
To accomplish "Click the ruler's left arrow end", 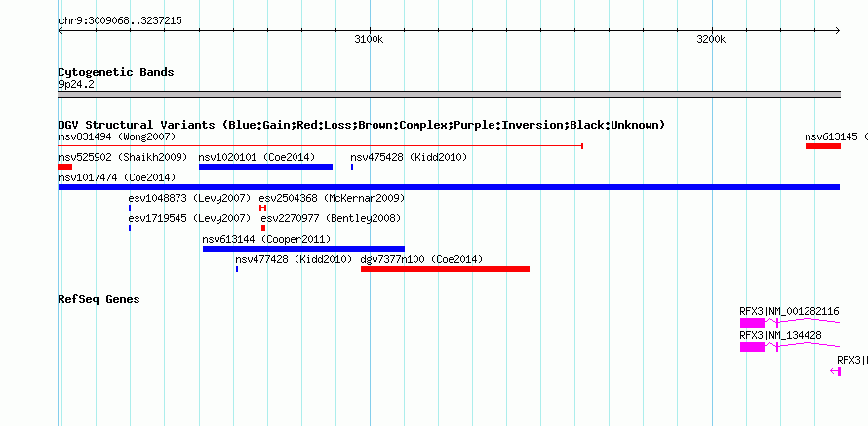I will [60, 30].
